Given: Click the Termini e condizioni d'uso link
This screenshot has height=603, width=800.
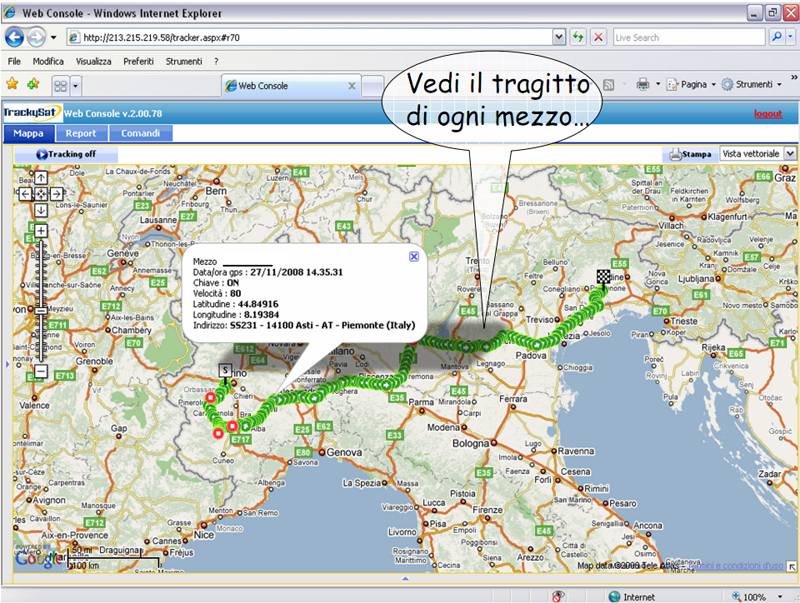Looking at the screenshot, I should pos(735,566).
